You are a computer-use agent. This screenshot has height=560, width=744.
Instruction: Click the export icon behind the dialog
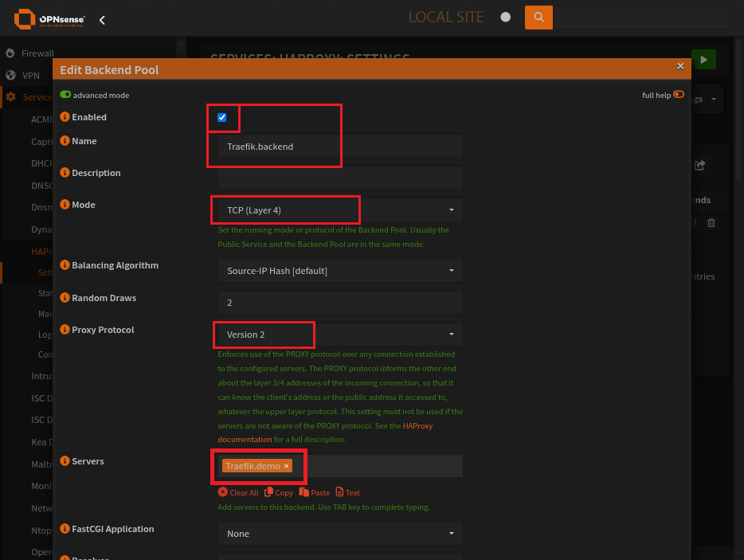pyautogui.click(x=700, y=165)
